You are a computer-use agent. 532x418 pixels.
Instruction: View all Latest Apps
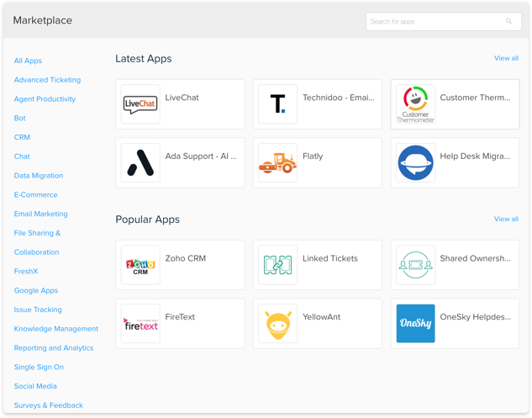[x=506, y=58]
